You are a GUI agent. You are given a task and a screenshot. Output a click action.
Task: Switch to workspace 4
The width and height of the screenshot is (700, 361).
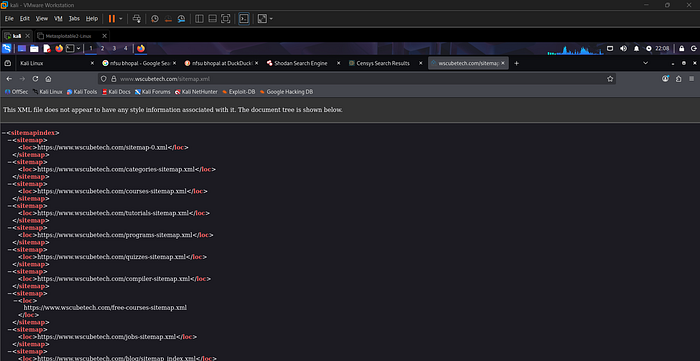(125, 48)
